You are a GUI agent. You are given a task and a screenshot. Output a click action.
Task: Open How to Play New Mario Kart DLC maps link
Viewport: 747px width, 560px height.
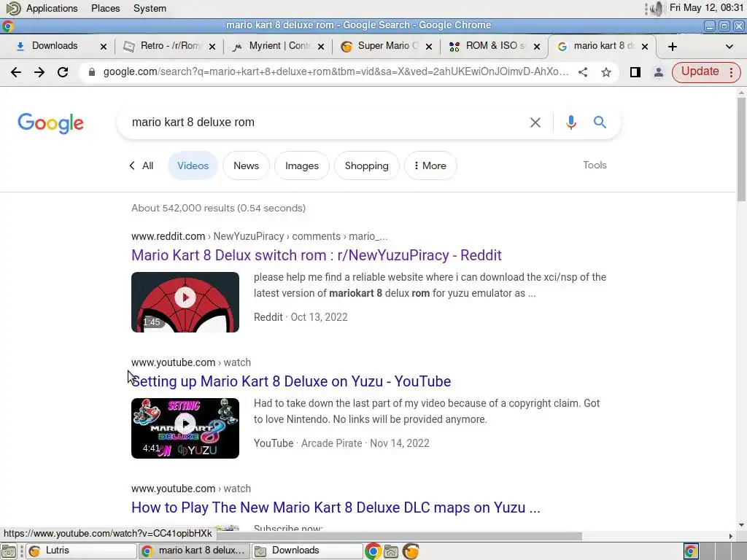click(x=336, y=507)
